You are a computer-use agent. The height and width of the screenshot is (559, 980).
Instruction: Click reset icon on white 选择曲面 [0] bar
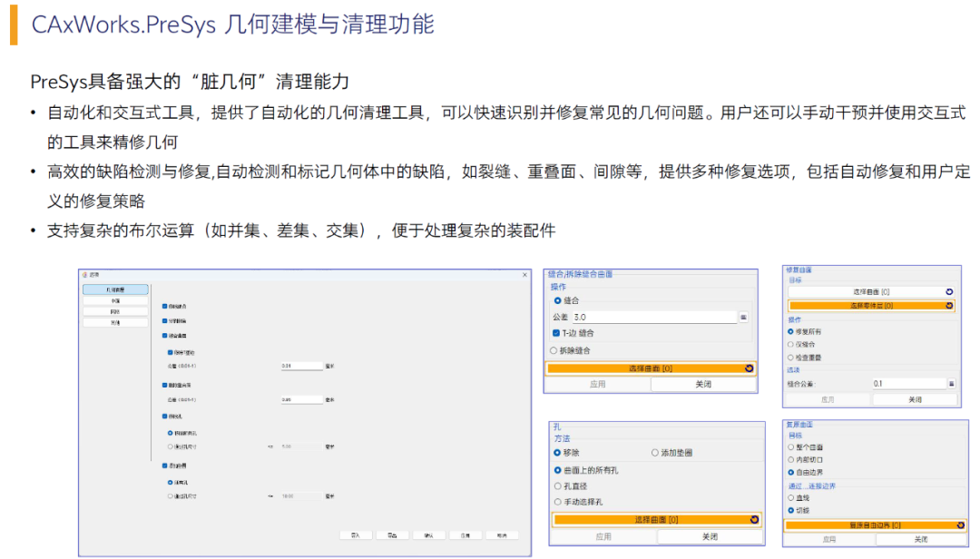[x=949, y=292]
